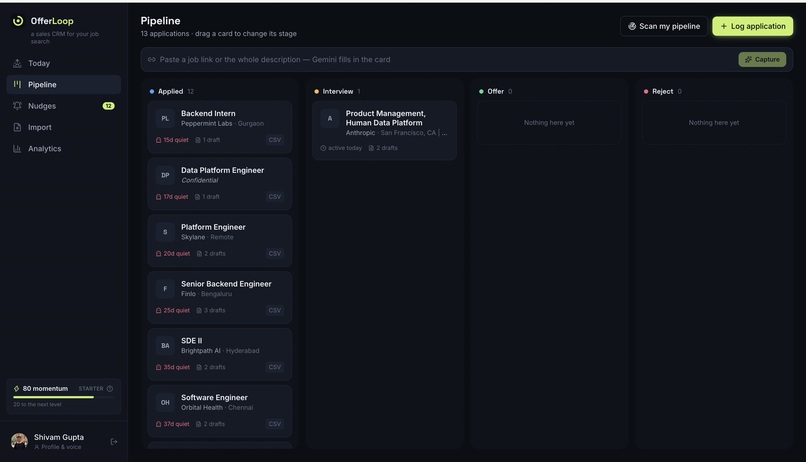Screen dimensions: 806x462
Task: Click Log application button
Action: point(753,26)
